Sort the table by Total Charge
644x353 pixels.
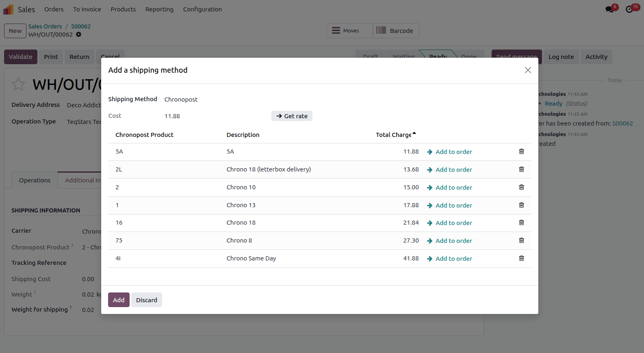[395, 135]
